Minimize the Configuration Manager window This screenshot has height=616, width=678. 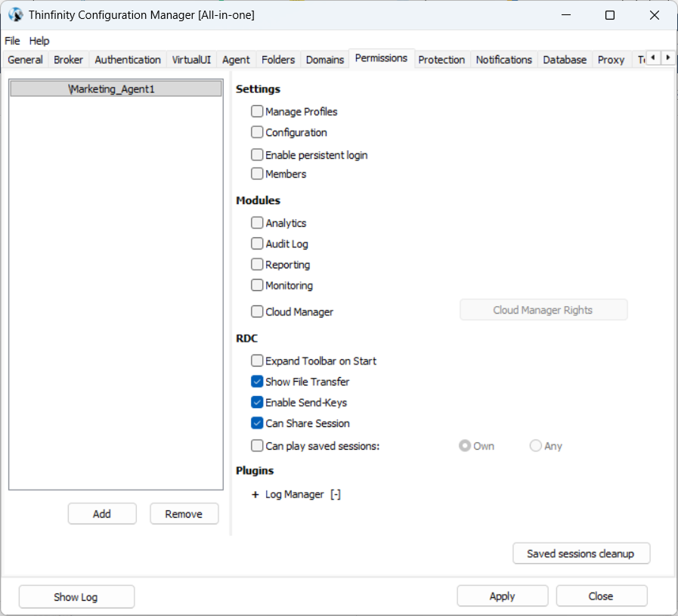pyautogui.click(x=566, y=15)
